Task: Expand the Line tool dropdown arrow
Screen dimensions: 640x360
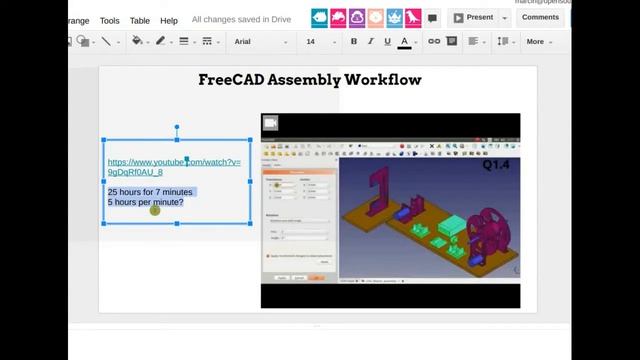Action: [118, 42]
